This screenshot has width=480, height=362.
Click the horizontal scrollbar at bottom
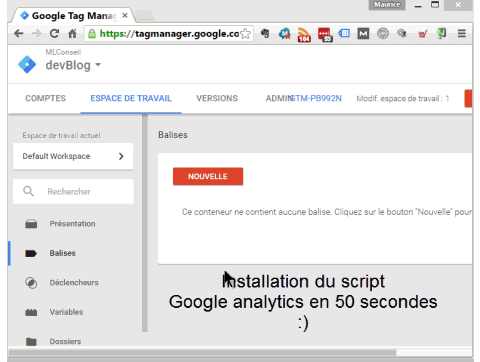pyautogui.click(x=202, y=353)
